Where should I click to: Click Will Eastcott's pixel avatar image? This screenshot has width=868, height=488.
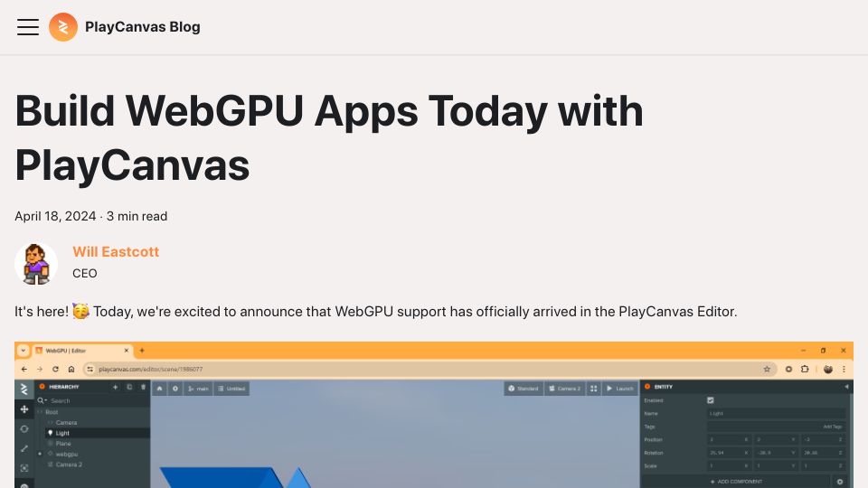click(36, 264)
